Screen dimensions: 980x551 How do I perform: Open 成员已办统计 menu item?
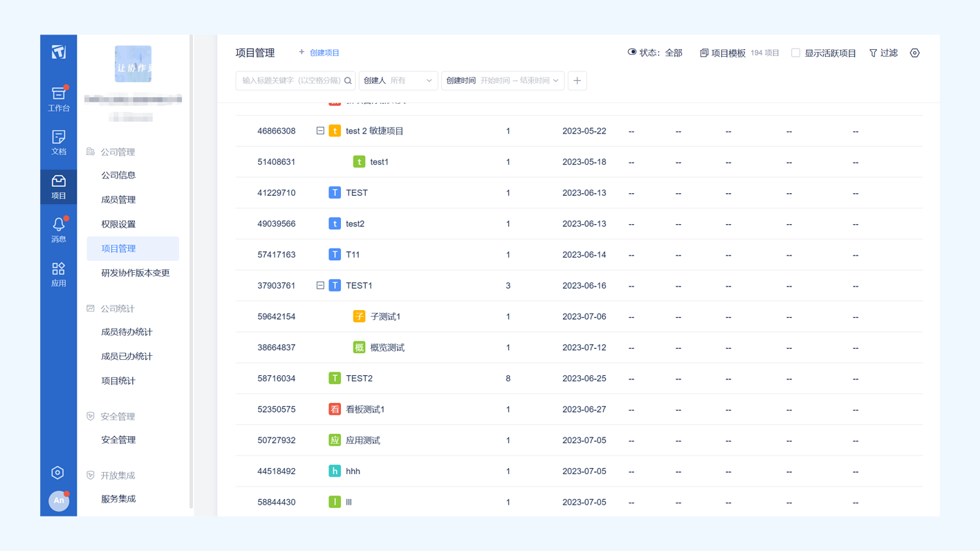pyautogui.click(x=127, y=356)
